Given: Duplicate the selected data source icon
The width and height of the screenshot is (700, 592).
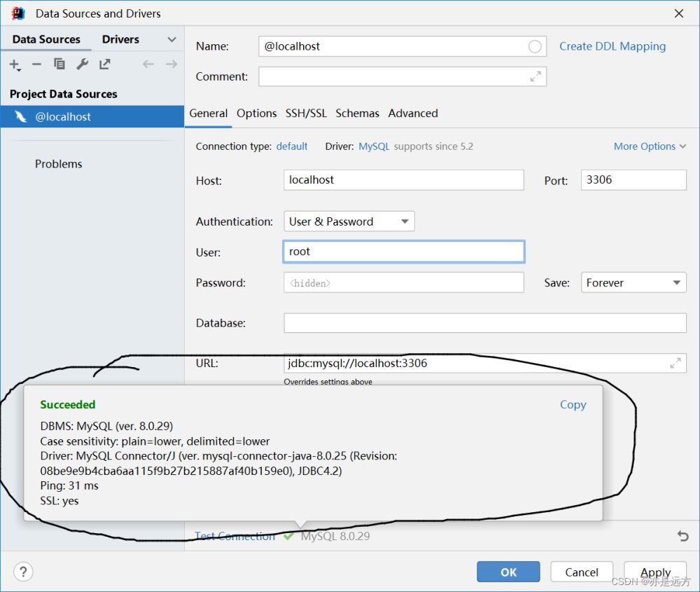Looking at the screenshot, I should [59, 64].
